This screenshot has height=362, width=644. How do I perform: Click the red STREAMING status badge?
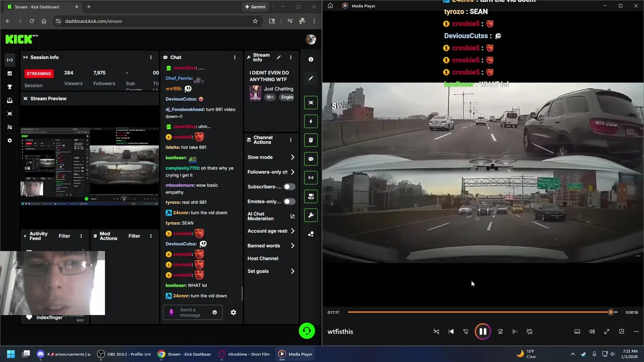[39, 73]
